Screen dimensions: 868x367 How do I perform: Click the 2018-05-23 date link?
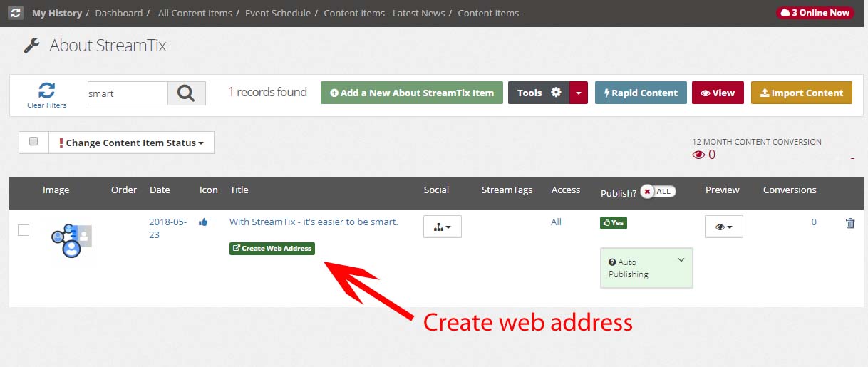(x=167, y=228)
